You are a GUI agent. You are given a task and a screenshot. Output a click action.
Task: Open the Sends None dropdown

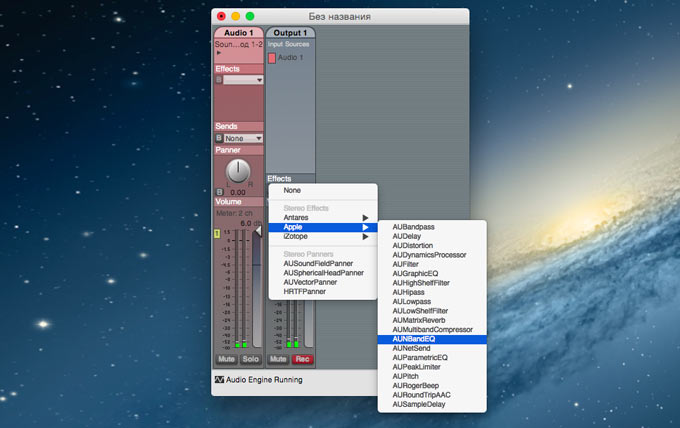(244, 138)
